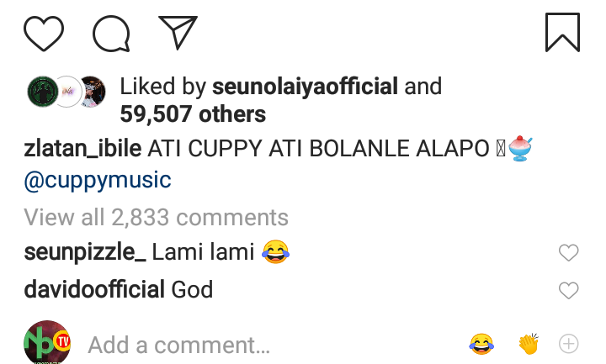Like the post with the heart icon
Screen dimensions: 606x364
(x=44, y=33)
